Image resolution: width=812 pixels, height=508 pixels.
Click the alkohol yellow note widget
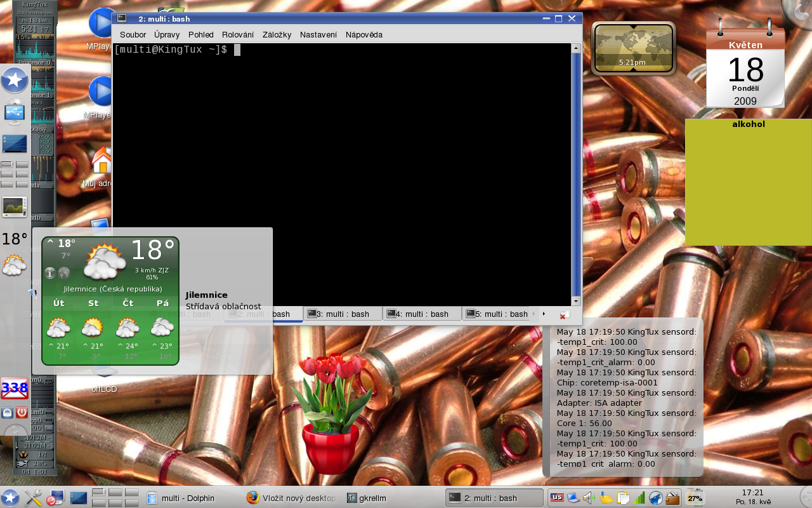749,182
